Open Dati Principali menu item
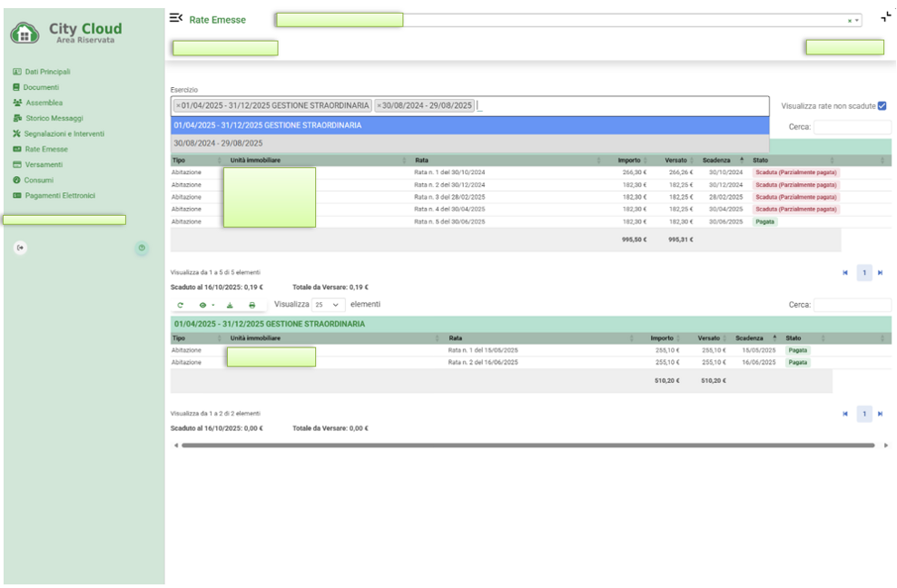The image size is (897, 588). pos(47,72)
